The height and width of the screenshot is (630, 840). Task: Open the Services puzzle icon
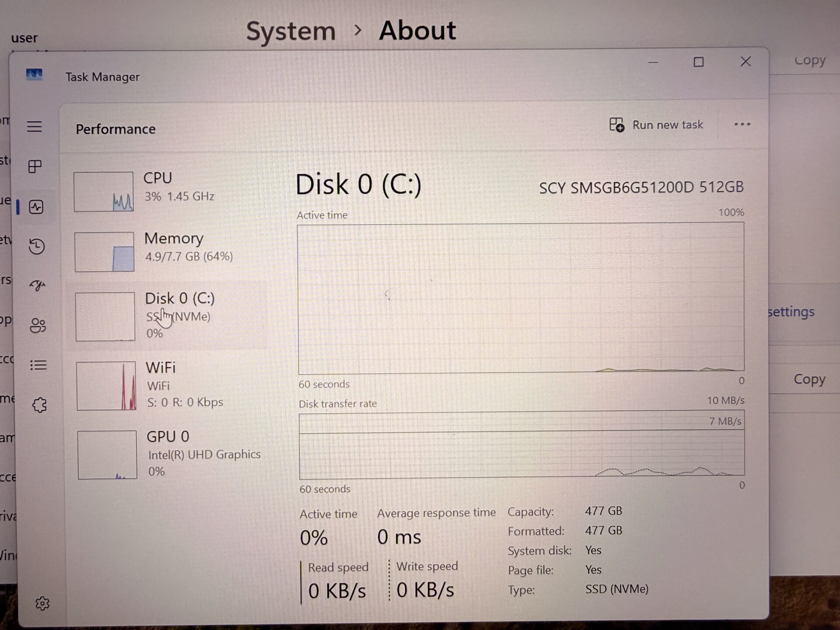(39, 405)
